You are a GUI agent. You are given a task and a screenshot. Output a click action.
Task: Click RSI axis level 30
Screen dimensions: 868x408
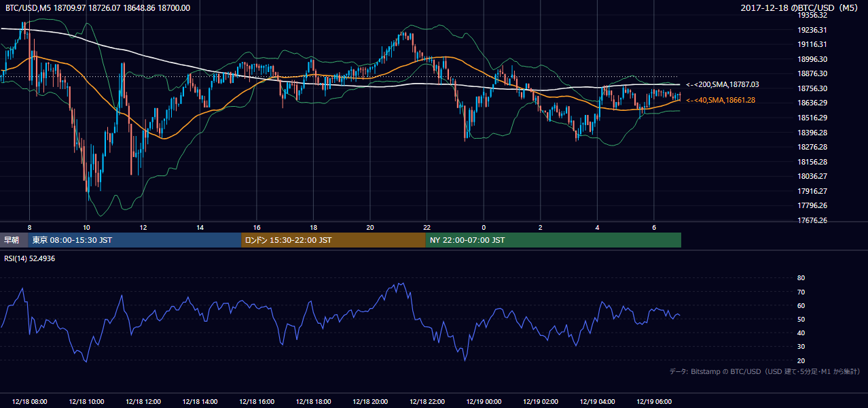801,346
